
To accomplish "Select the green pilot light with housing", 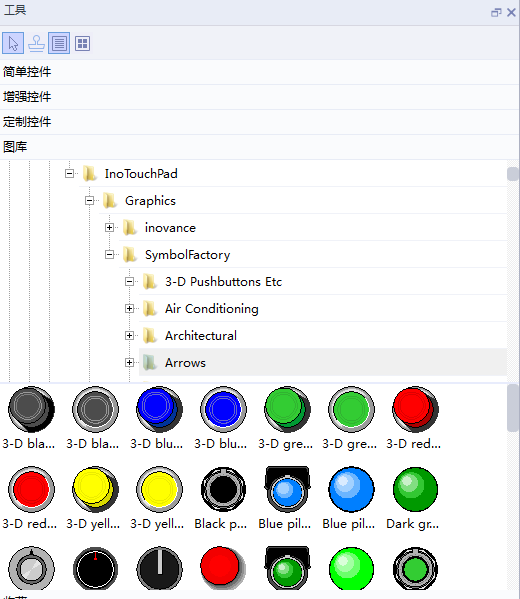I will [287, 568].
